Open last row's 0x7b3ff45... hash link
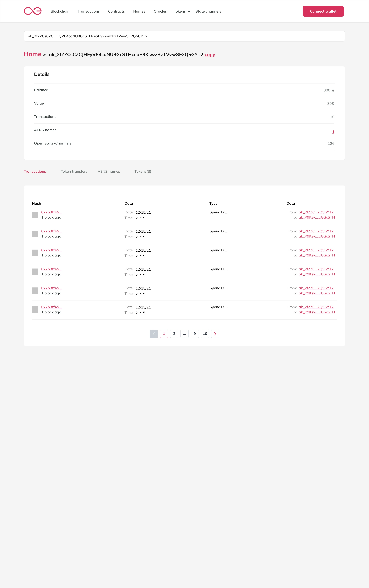 52,307
